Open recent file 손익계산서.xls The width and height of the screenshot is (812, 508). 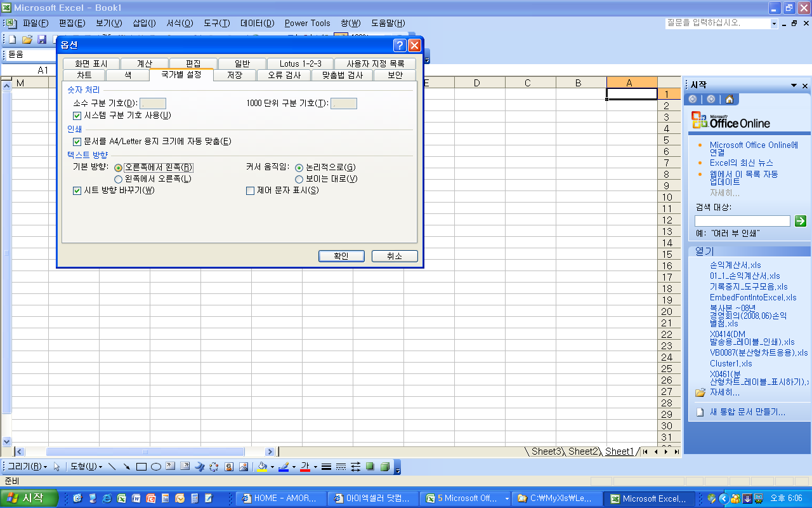coord(735,265)
